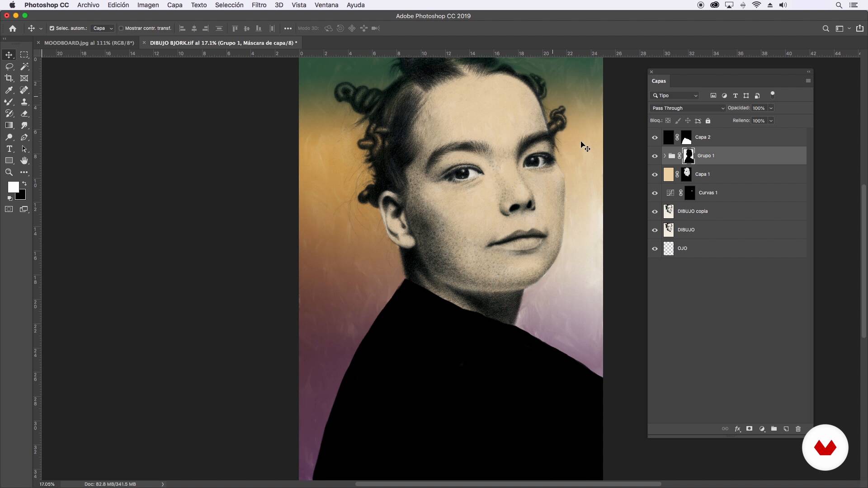Select the Rectangular Marquee tool
The height and width of the screenshot is (488, 868).
pyautogui.click(x=24, y=55)
